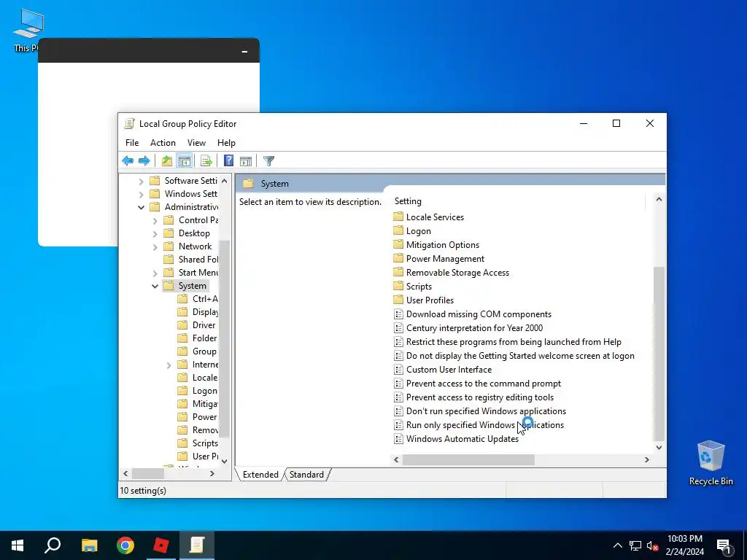Open the File menu
Image resolution: width=747 pixels, height=560 pixels.
tap(132, 143)
